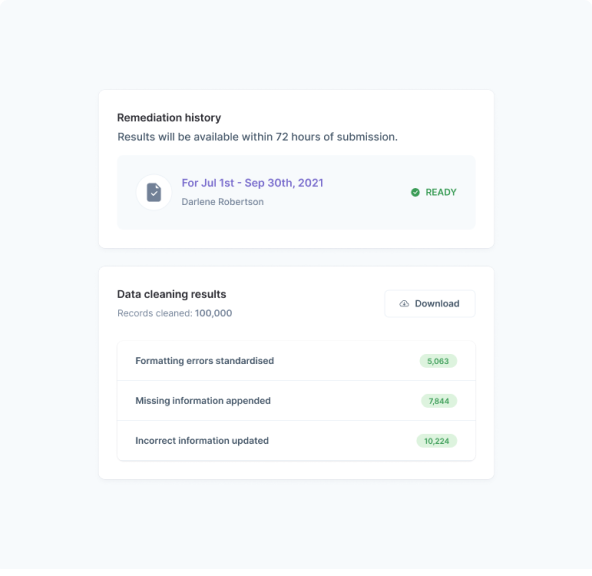The image size is (592, 576).
Task: Click the Data cleaning results heading
Action: point(171,294)
